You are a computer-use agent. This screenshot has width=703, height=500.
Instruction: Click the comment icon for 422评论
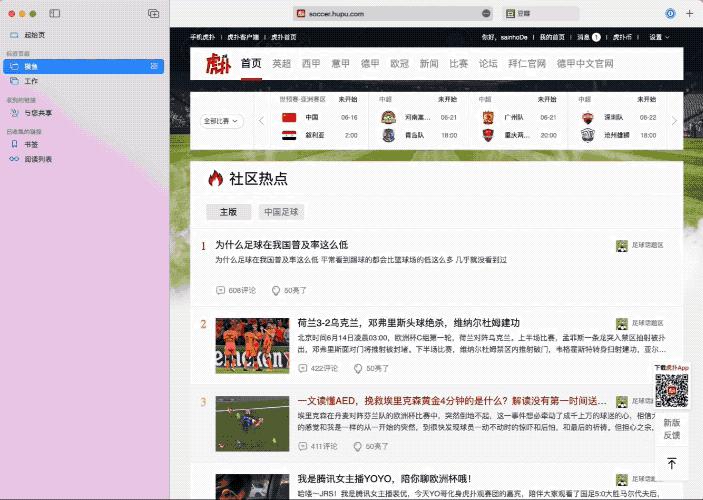(x=303, y=368)
